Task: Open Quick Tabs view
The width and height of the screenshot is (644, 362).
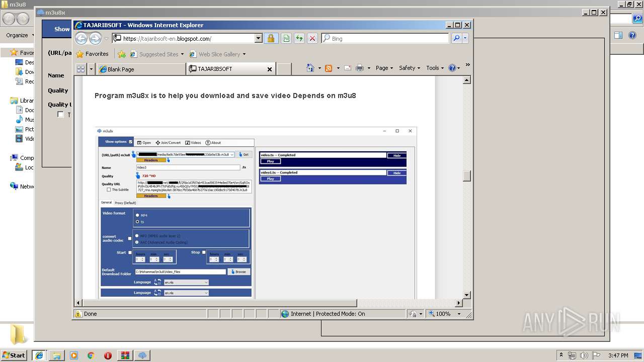Action: 80,69
